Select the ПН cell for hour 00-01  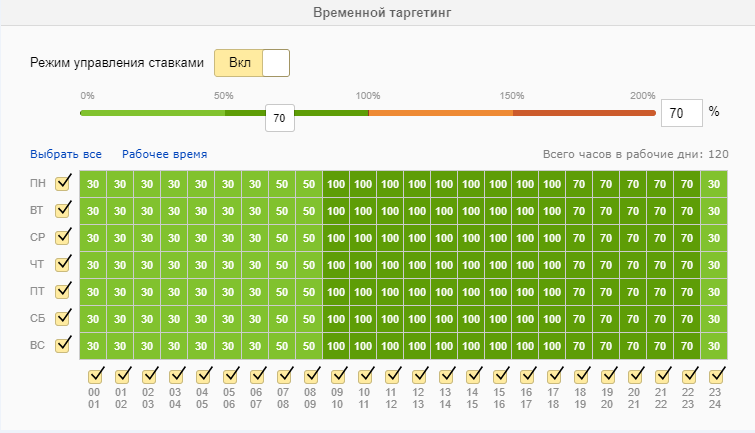coord(93,184)
